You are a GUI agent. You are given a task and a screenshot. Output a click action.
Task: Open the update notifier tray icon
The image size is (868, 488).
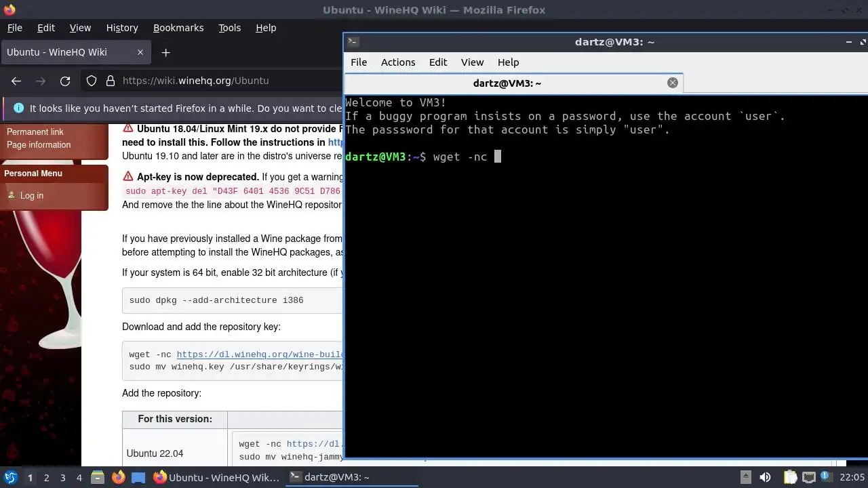click(x=826, y=477)
